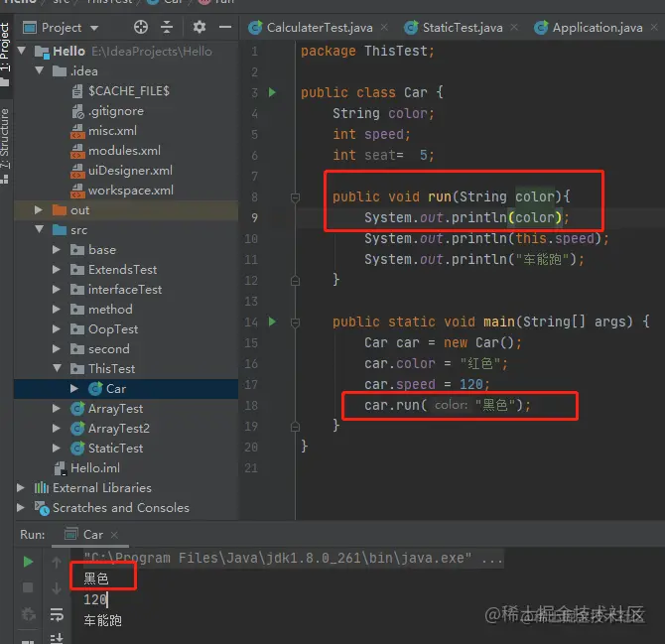Open the Project view dropdown
The height and width of the screenshot is (644, 665).
(94, 29)
